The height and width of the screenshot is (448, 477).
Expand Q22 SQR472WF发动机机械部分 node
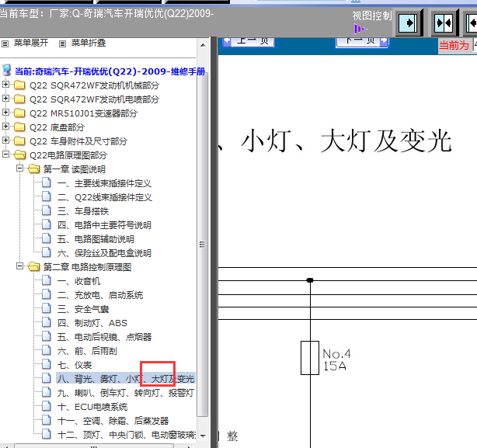point(5,84)
